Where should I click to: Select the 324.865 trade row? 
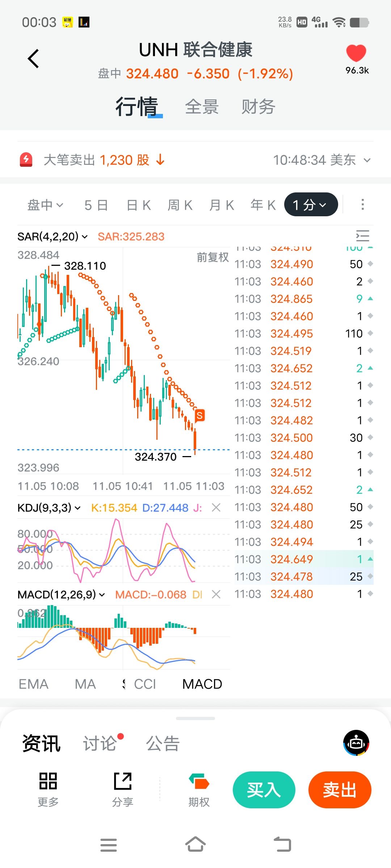tap(304, 299)
